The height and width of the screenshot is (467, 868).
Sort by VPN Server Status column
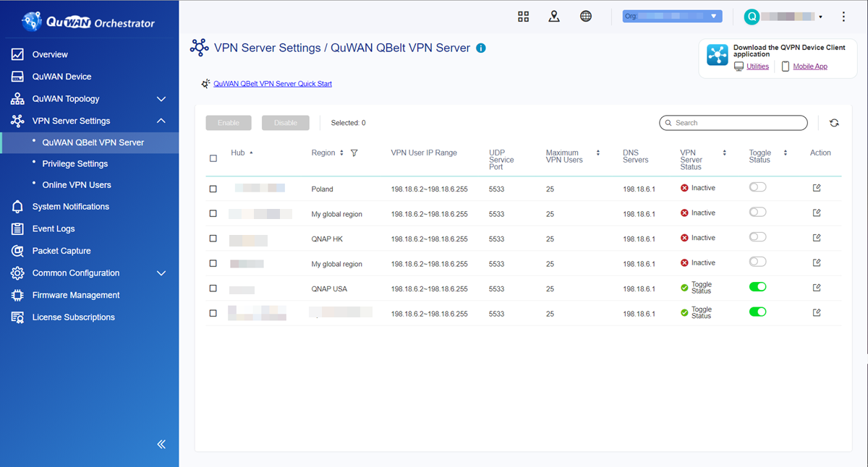click(x=724, y=153)
